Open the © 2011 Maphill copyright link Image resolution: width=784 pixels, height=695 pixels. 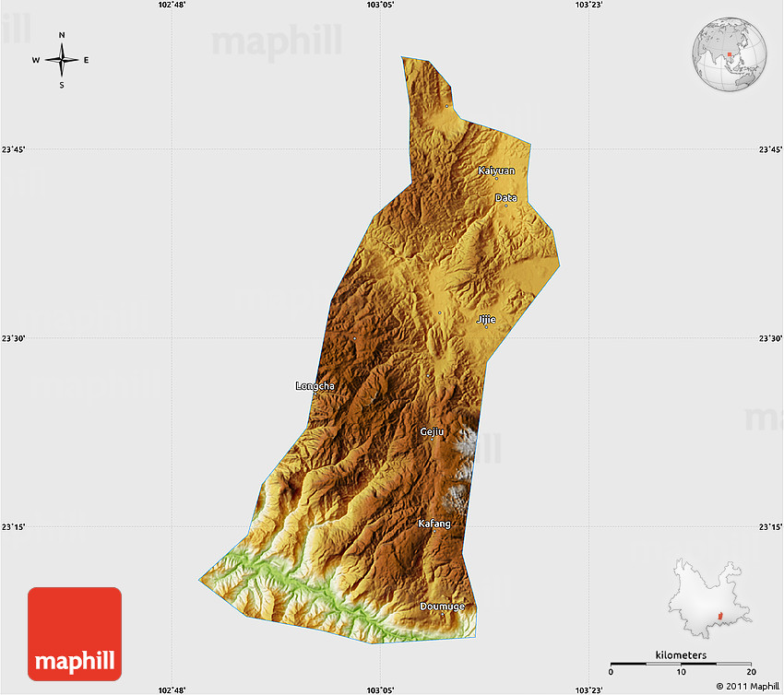pos(749,686)
